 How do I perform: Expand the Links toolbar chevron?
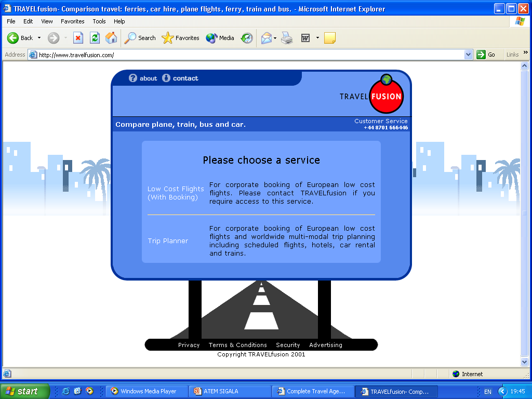point(526,52)
